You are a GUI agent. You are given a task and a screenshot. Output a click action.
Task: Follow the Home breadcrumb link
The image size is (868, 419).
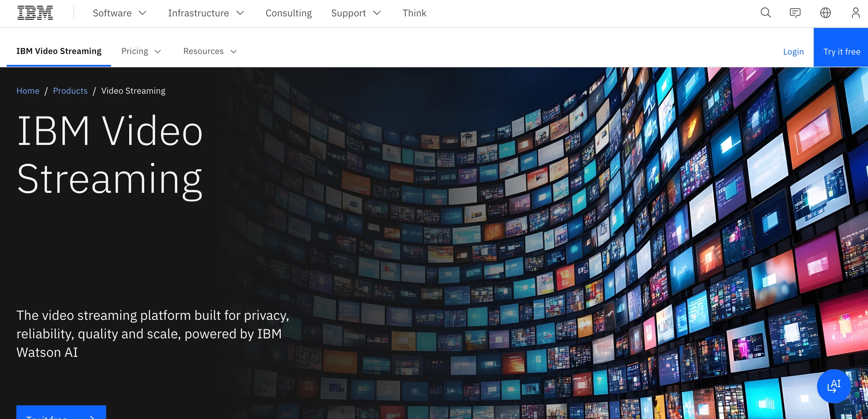tap(28, 91)
